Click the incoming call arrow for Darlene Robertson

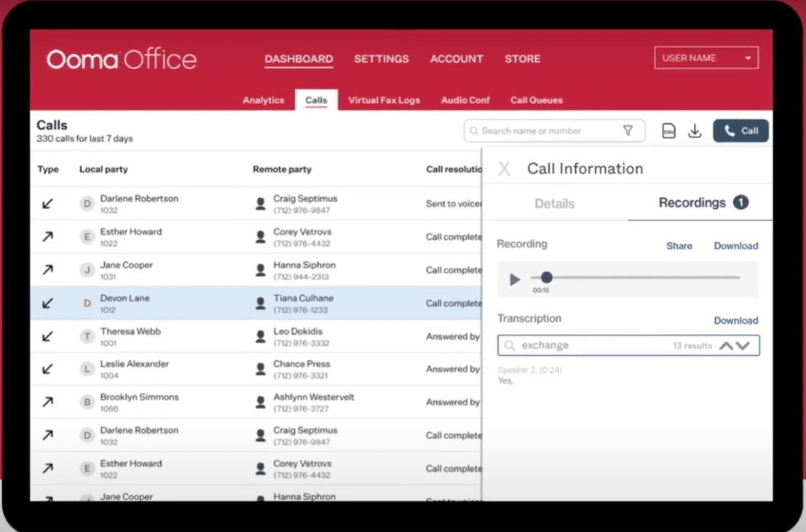coord(48,204)
